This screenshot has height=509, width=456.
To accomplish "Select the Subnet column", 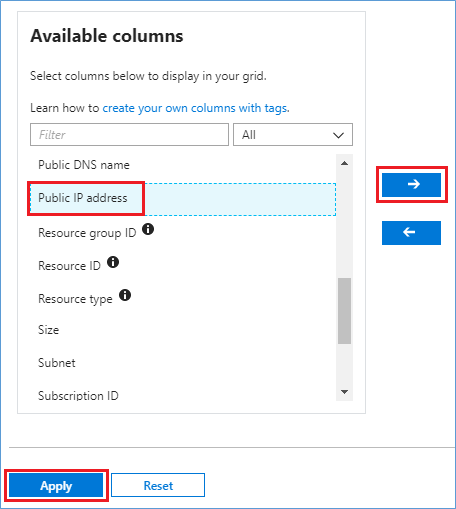I will coord(183,363).
